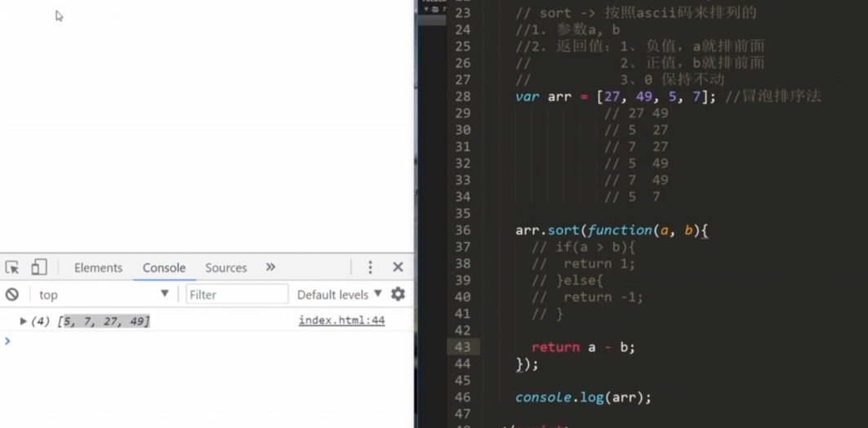Image resolution: width=868 pixels, height=428 pixels.
Task: Click the '// 27 49' comment
Action: tap(637, 114)
